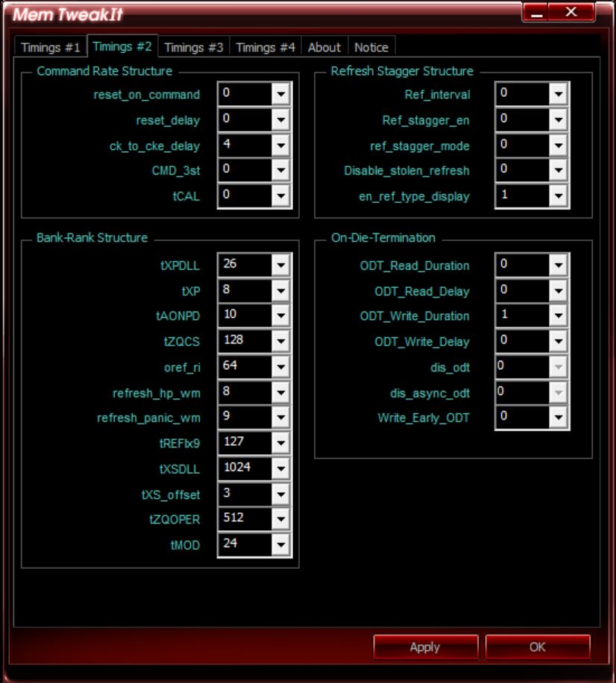Open ODT_Read_Delay dropdown
Image resolution: width=616 pixels, height=683 pixels.
pos(558,291)
